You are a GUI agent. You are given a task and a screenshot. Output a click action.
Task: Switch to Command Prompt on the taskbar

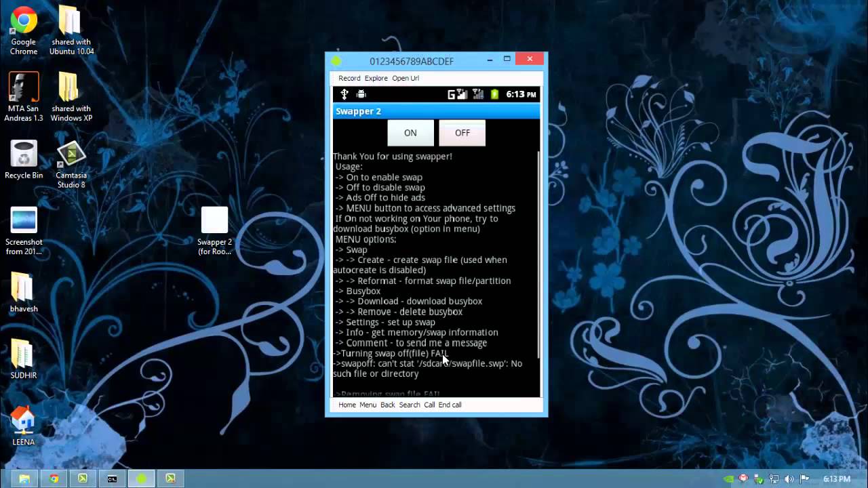click(112, 479)
